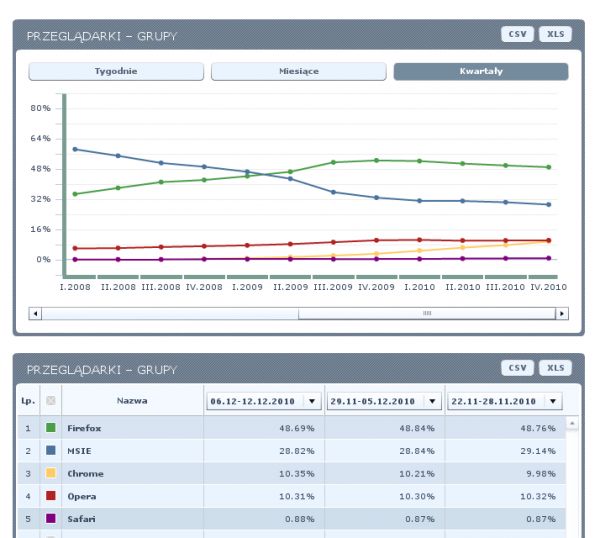600x538 pixels.
Task: Toggle the yellow Chrome series swatch
Action: point(51,473)
